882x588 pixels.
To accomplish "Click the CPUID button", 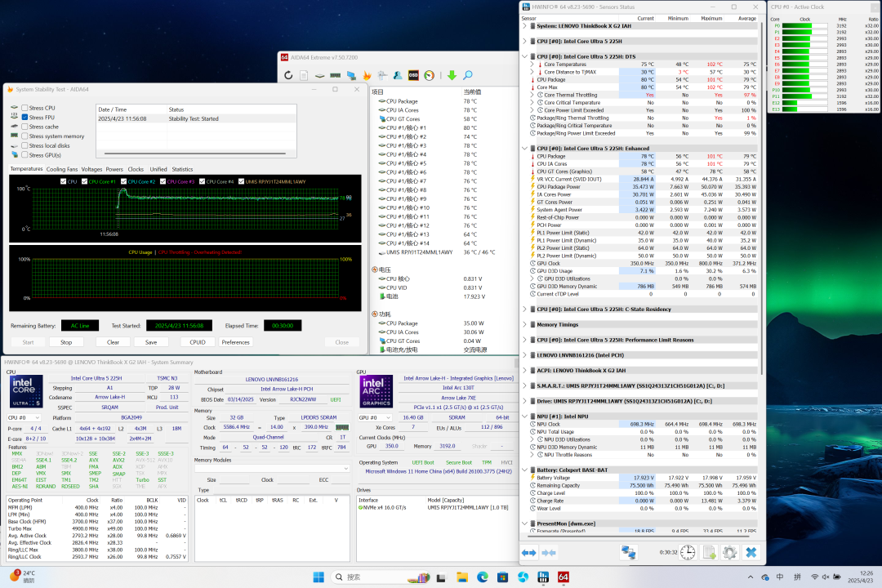I will 198,342.
